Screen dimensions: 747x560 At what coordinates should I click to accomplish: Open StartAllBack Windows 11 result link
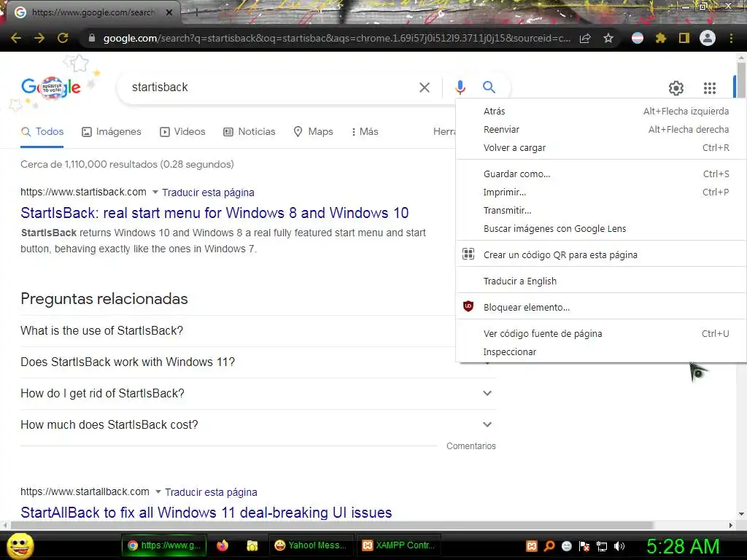click(x=206, y=513)
